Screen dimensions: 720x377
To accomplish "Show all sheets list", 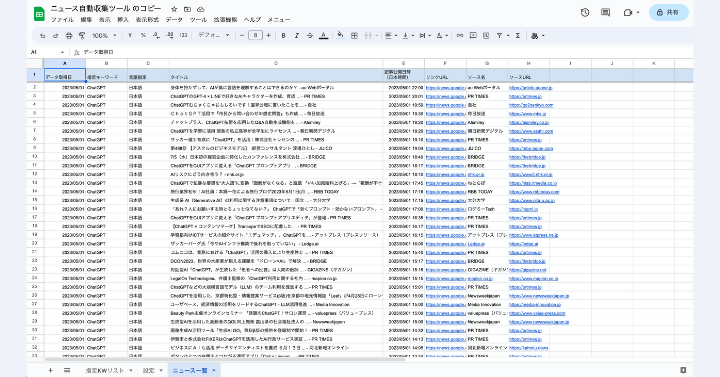I will [67, 370].
